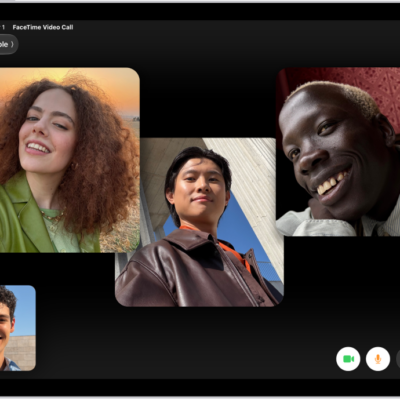Select the small self-view tile with blue sky
400x400 pixels.
click(x=18, y=328)
